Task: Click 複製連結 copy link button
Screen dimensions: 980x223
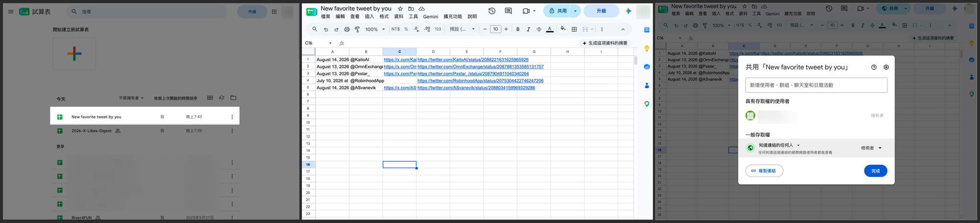Action: (764, 171)
